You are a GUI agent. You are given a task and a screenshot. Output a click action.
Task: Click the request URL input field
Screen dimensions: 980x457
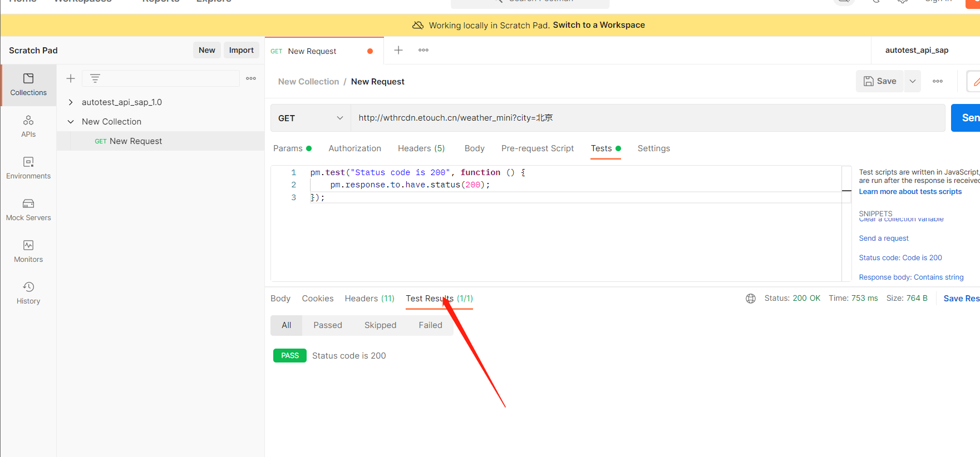point(648,118)
